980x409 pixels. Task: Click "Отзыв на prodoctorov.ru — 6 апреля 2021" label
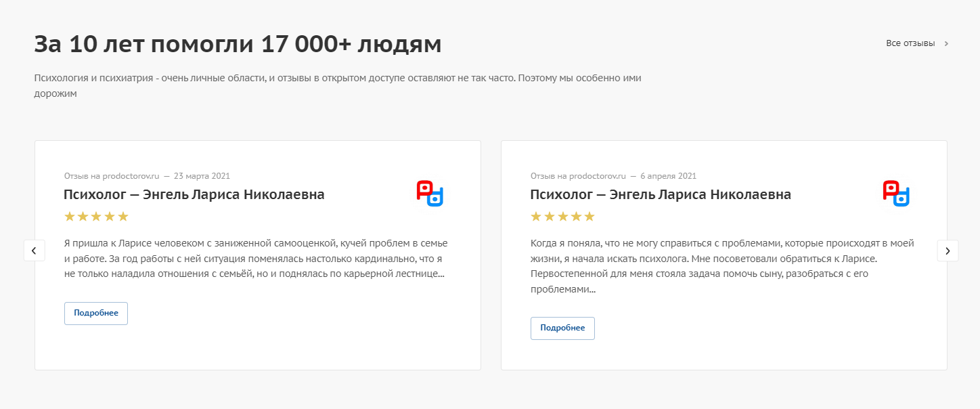[x=613, y=176]
